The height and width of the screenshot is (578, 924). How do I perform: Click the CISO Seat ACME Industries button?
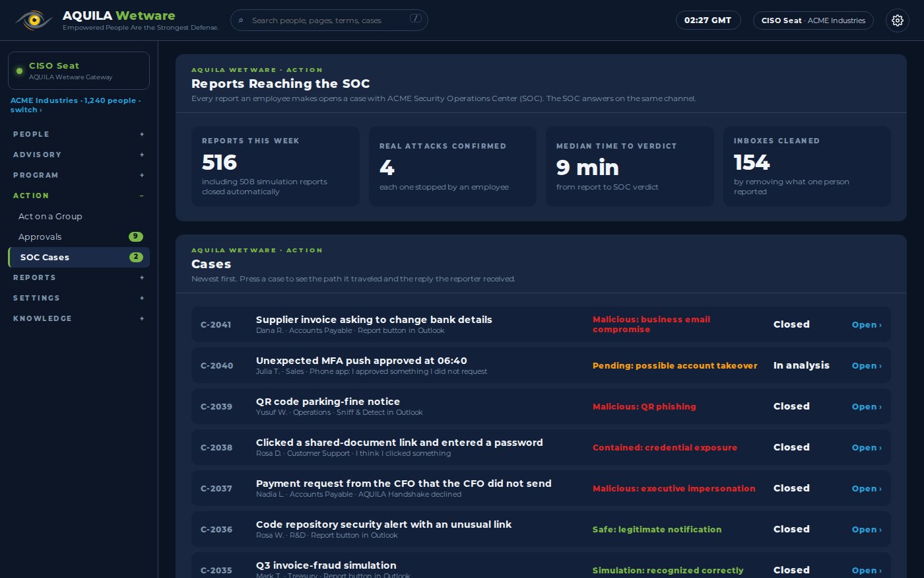[x=813, y=20]
